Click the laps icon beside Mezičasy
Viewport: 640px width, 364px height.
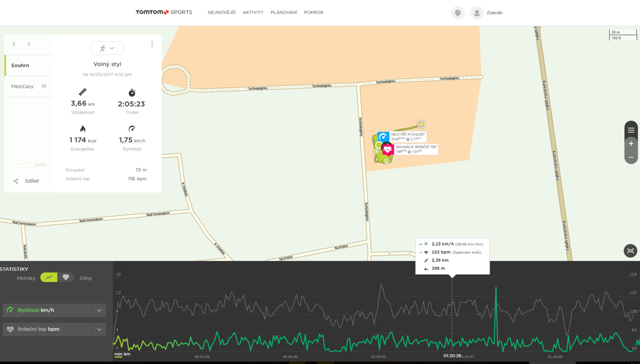point(44,86)
